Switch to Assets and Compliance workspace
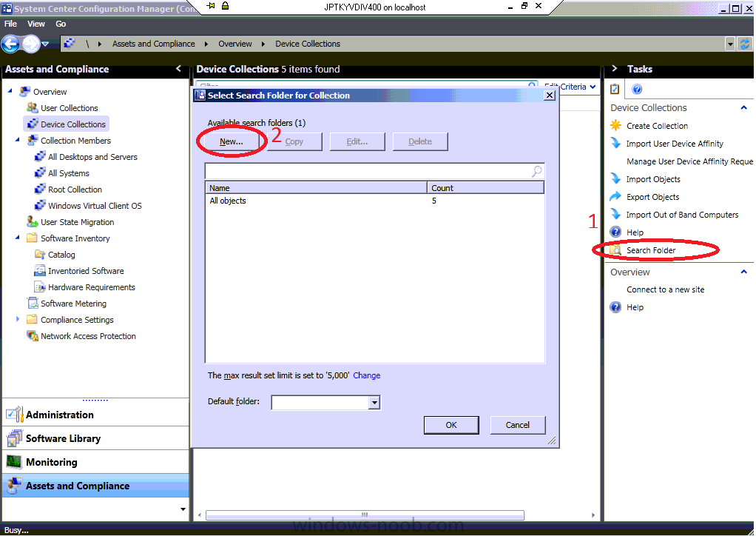This screenshot has width=756, height=536. coord(95,486)
